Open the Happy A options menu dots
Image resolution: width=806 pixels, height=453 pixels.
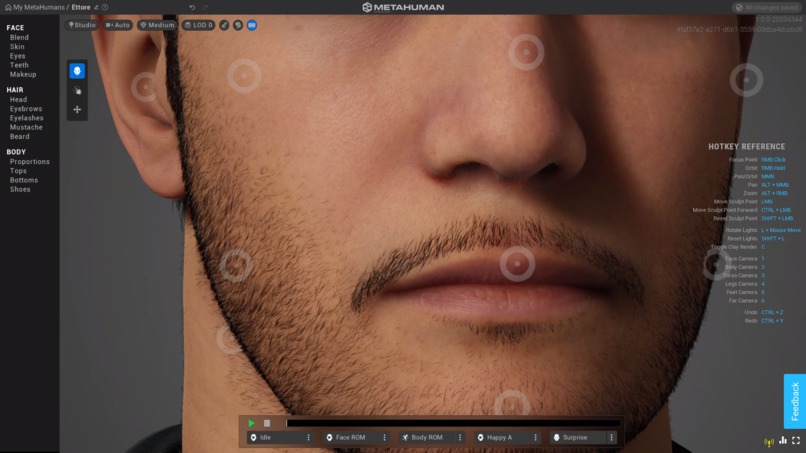click(536, 438)
